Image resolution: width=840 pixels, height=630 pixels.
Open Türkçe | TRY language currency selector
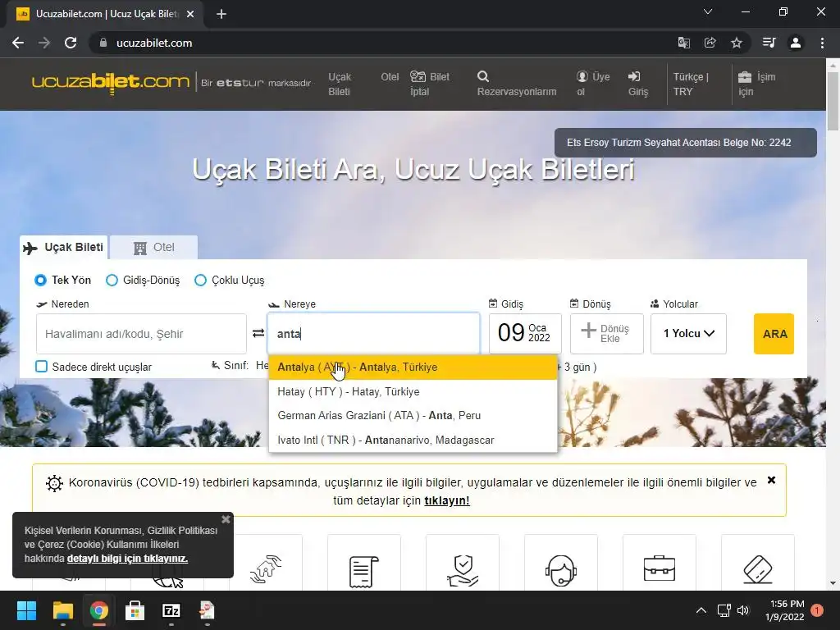click(691, 84)
